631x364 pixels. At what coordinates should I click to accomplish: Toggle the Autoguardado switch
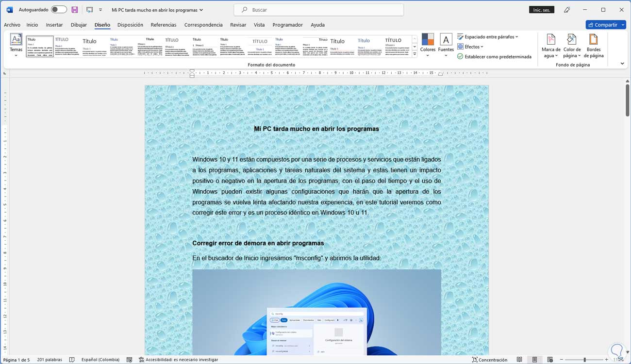coord(59,10)
